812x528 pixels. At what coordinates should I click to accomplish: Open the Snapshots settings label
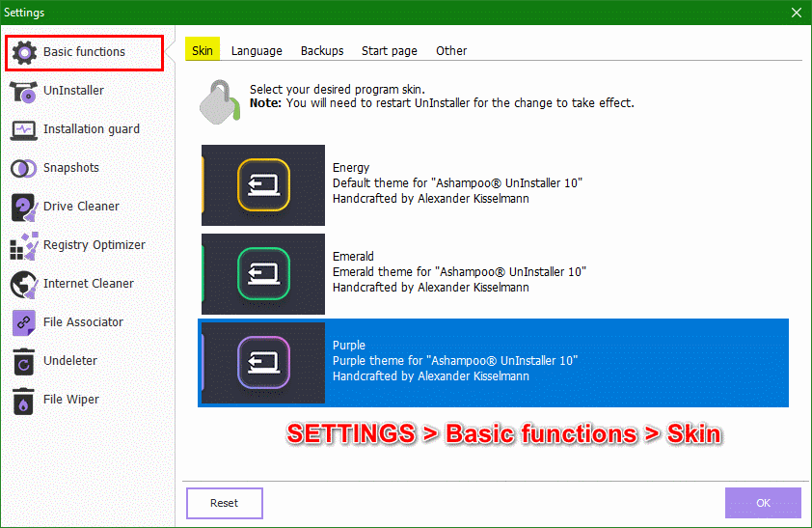click(x=71, y=167)
